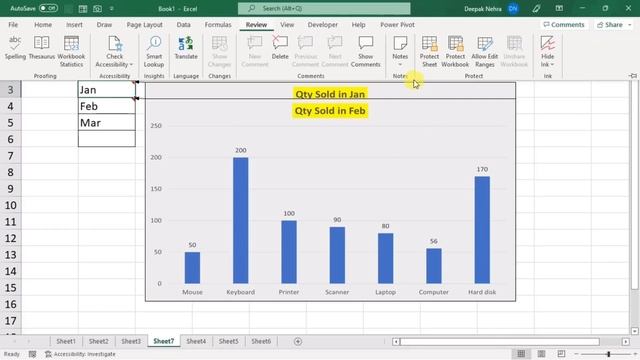This screenshot has width=640, height=360.
Task: Open Deepak Nehra account avatar
Action: 513,8
